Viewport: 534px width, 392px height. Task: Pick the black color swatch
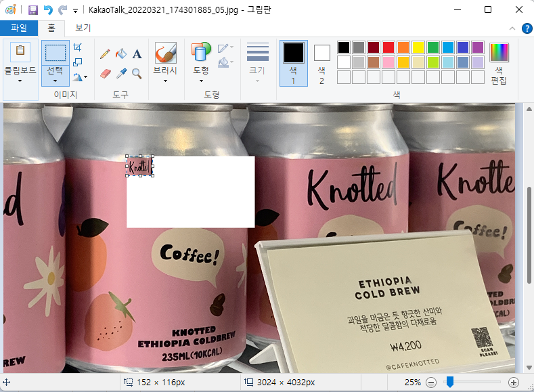344,47
